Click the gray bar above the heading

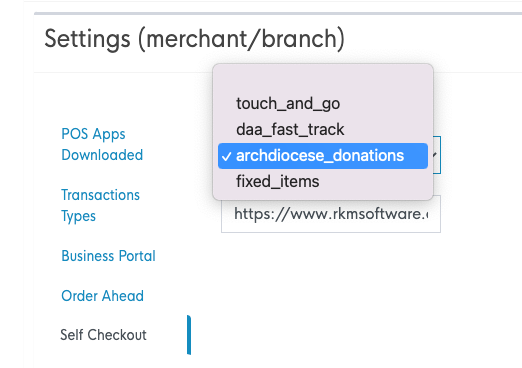coord(278,13)
